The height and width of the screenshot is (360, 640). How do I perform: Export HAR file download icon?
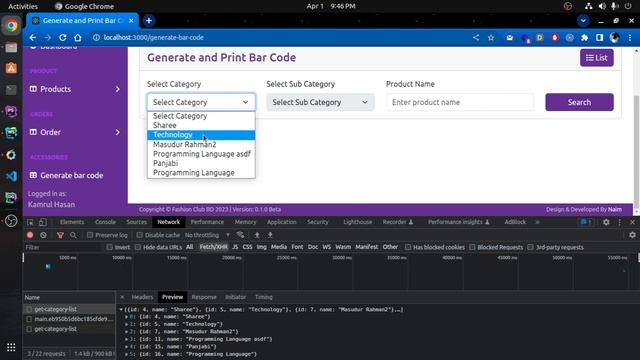(x=270, y=235)
